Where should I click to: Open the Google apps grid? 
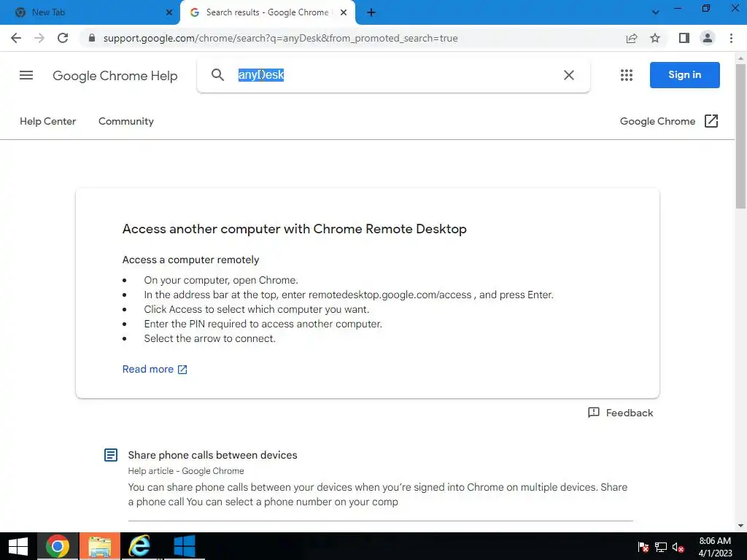coord(627,75)
